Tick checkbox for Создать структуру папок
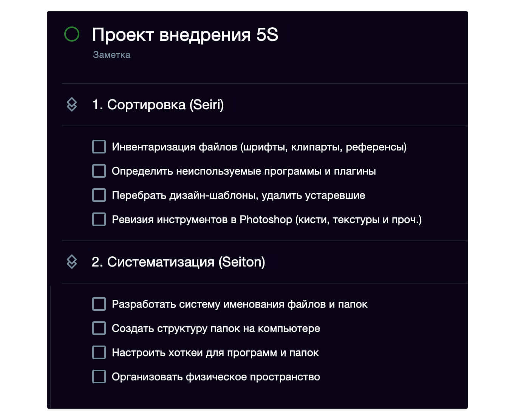Screen dimensions: 515x420 click(x=99, y=328)
